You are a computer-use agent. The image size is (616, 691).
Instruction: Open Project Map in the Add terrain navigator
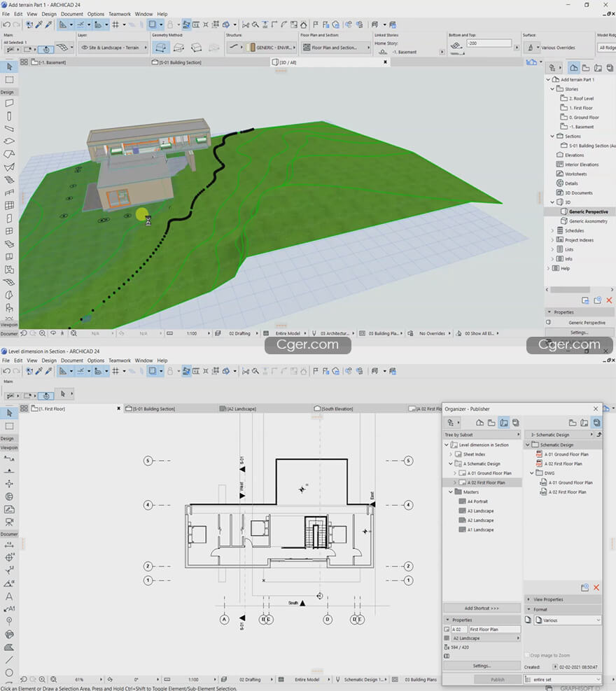[x=574, y=68]
